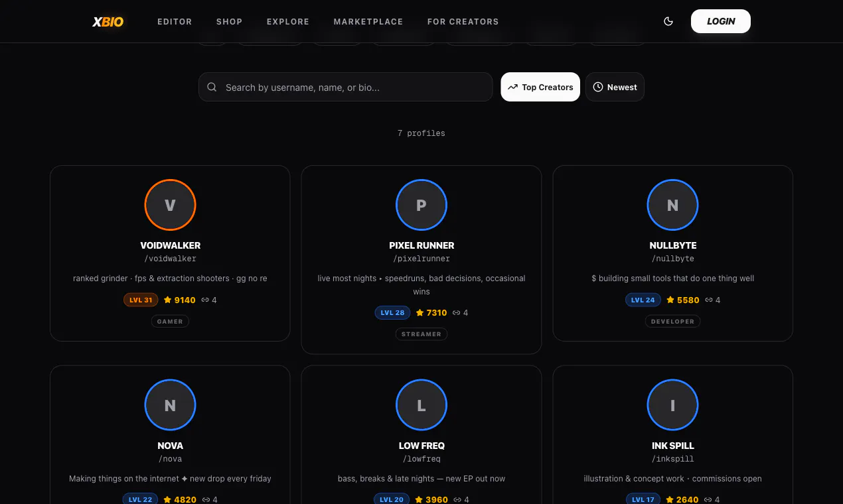
Task: Click Pixel Runner's 'live most nights' bio
Action: pyautogui.click(x=421, y=284)
